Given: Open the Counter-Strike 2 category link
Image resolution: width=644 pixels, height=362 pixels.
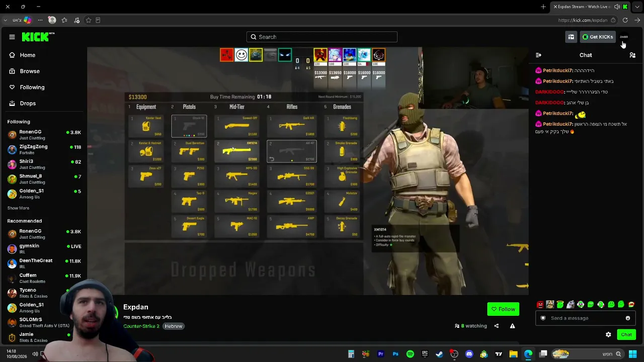Looking at the screenshot, I should click(x=141, y=326).
